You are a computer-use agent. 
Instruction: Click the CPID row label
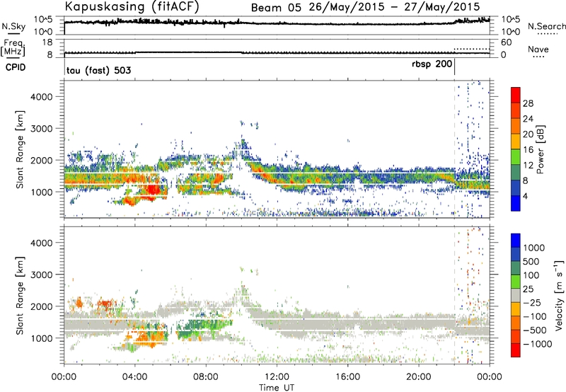click(16, 67)
